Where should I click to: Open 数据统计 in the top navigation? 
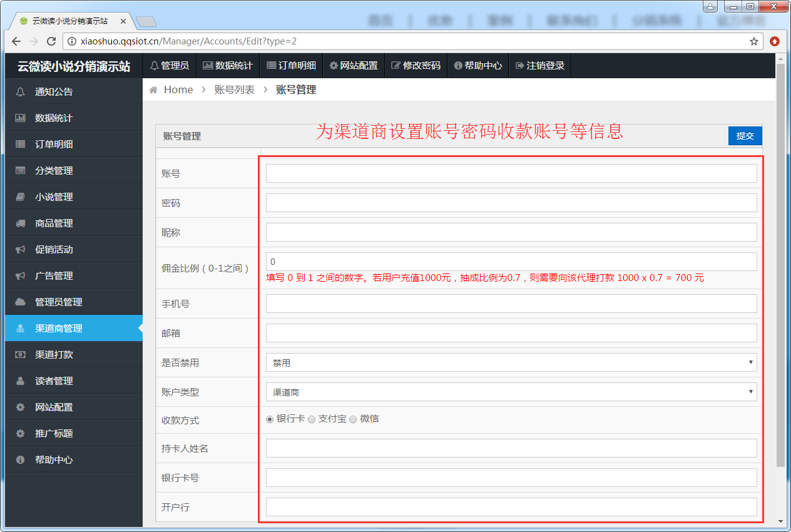pyautogui.click(x=228, y=65)
